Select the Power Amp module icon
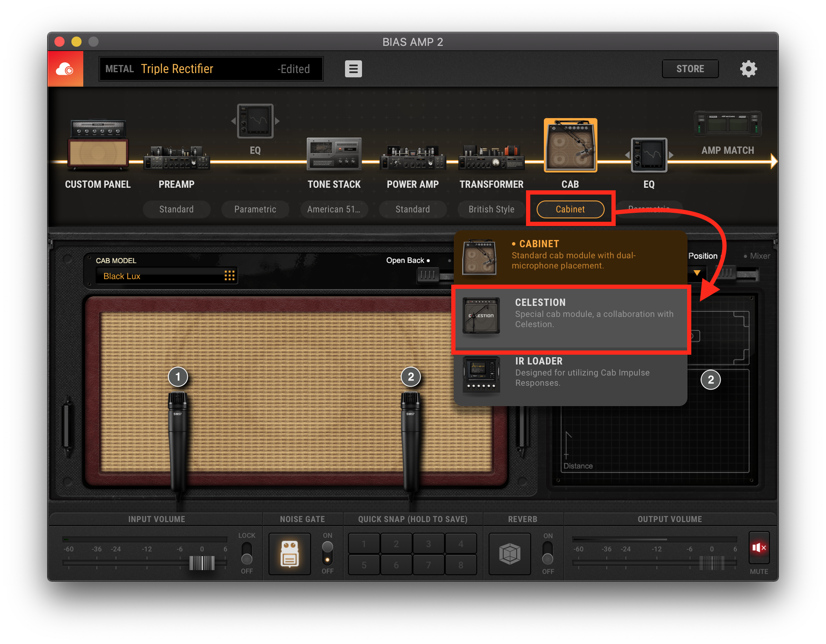The image size is (826, 644). coord(413,158)
